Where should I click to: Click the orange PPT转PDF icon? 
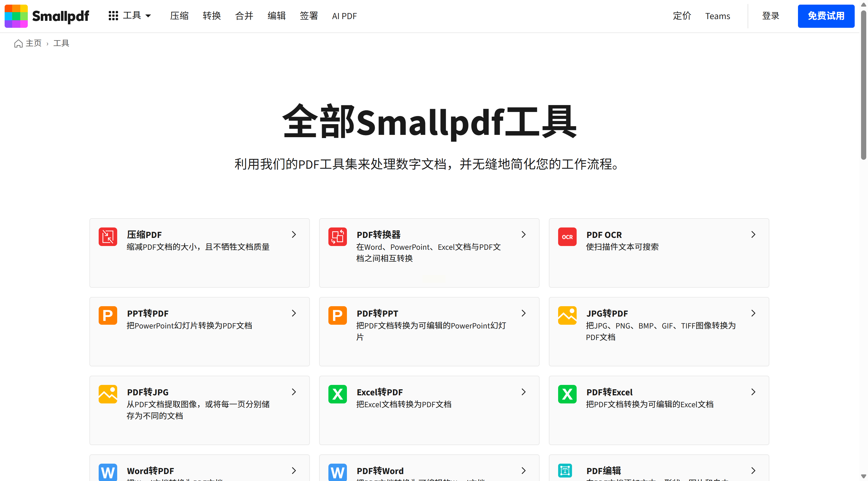(x=108, y=315)
